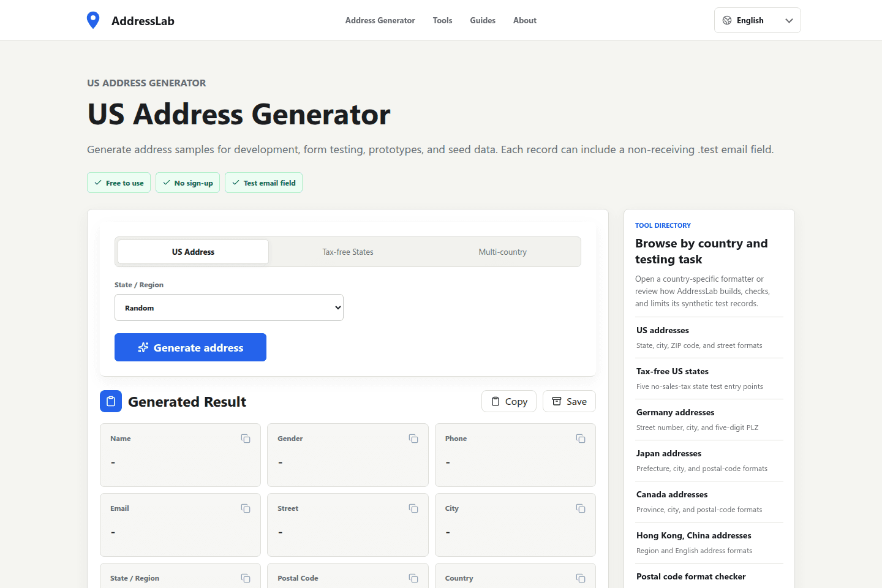The image size is (882, 588).
Task: Copy the State / Region field value
Action: click(x=246, y=578)
